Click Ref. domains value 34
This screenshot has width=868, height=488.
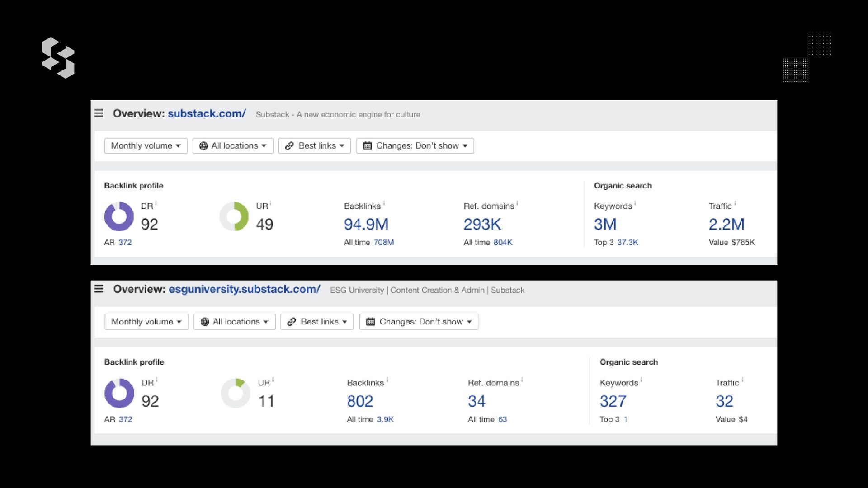476,401
